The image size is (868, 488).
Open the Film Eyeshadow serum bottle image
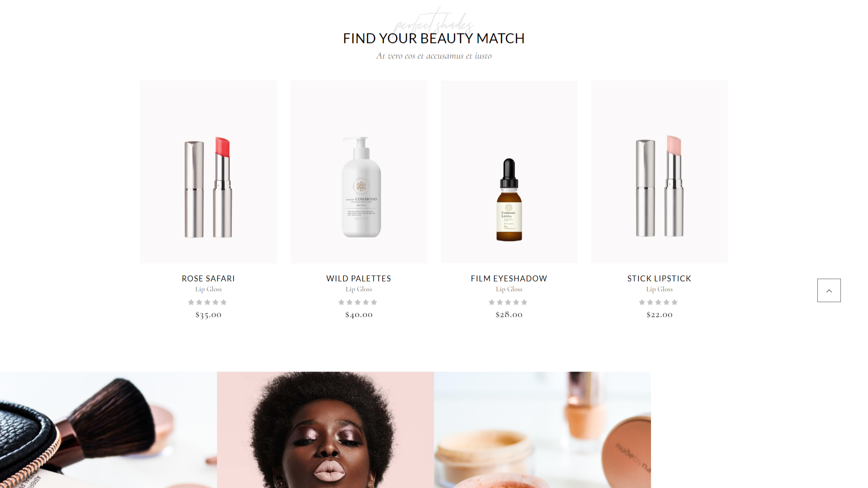(509, 172)
